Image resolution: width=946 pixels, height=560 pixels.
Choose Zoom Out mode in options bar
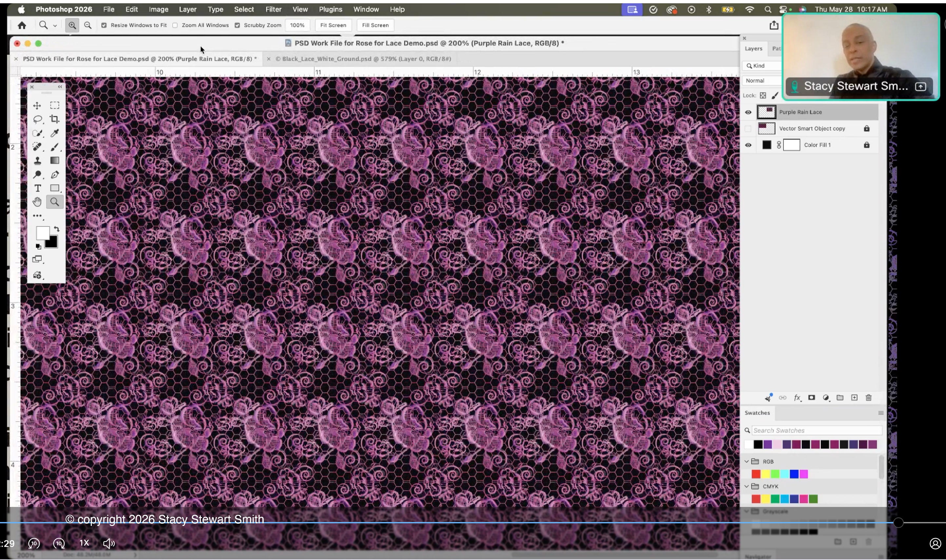click(x=87, y=25)
